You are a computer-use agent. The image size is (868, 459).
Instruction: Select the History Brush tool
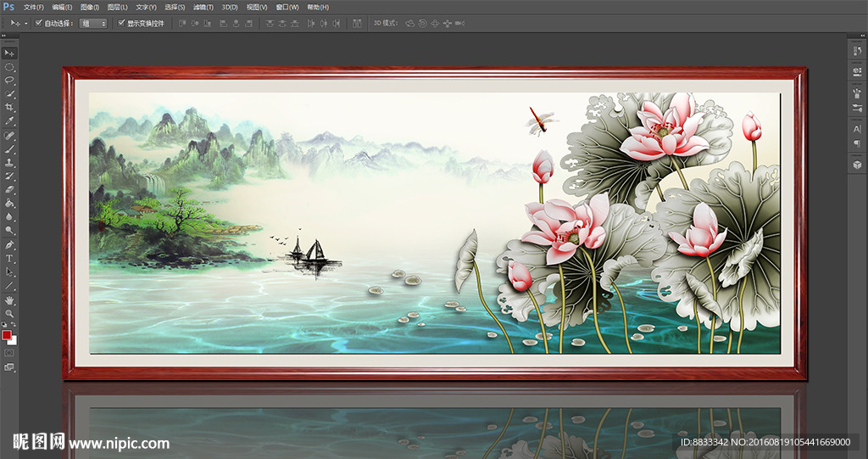pyautogui.click(x=9, y=176)
